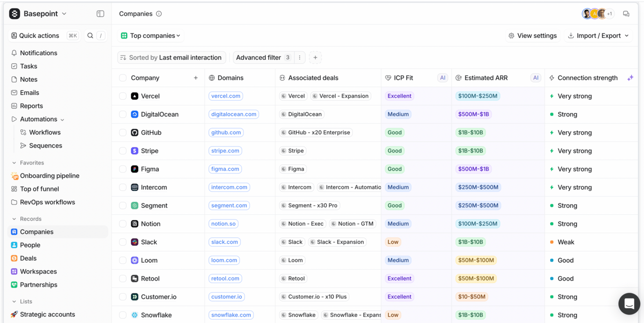Screen dimensions: 644x323
Task: Open the comments chat icon at top right
Action: 626,14
